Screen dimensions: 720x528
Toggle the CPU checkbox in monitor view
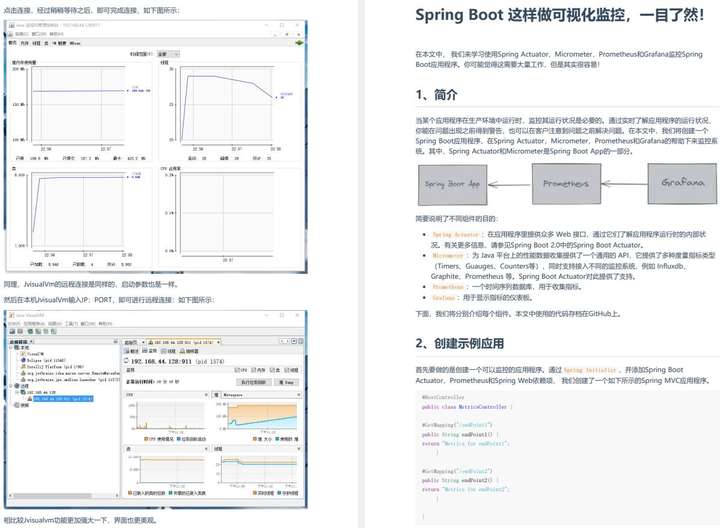click(237, 370)
